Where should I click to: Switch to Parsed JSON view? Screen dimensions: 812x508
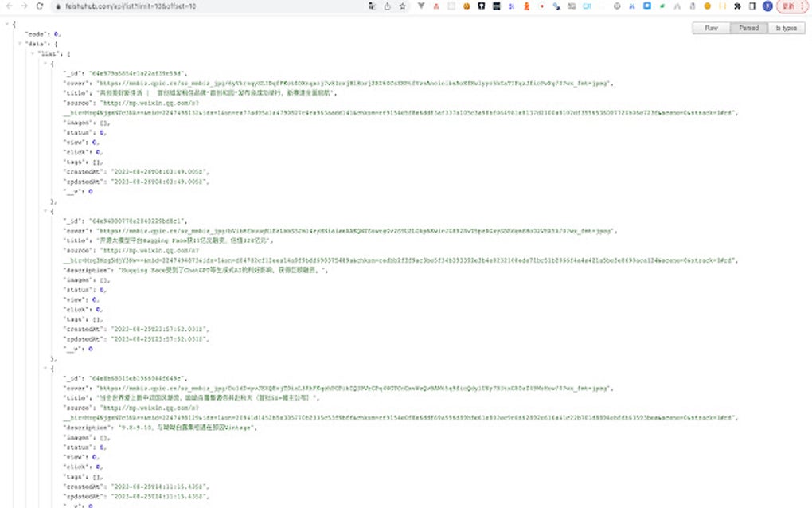click(x=749, y=28)
